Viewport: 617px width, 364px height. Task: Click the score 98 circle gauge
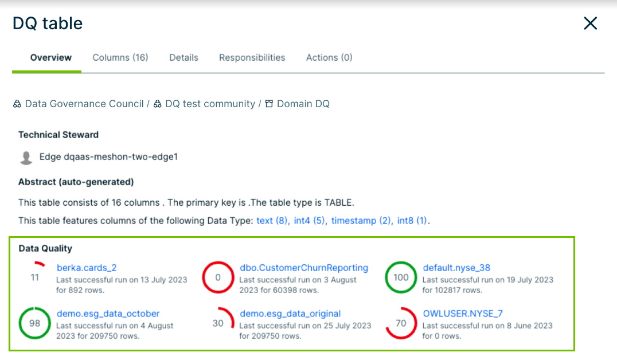click(x=35, y=323)
